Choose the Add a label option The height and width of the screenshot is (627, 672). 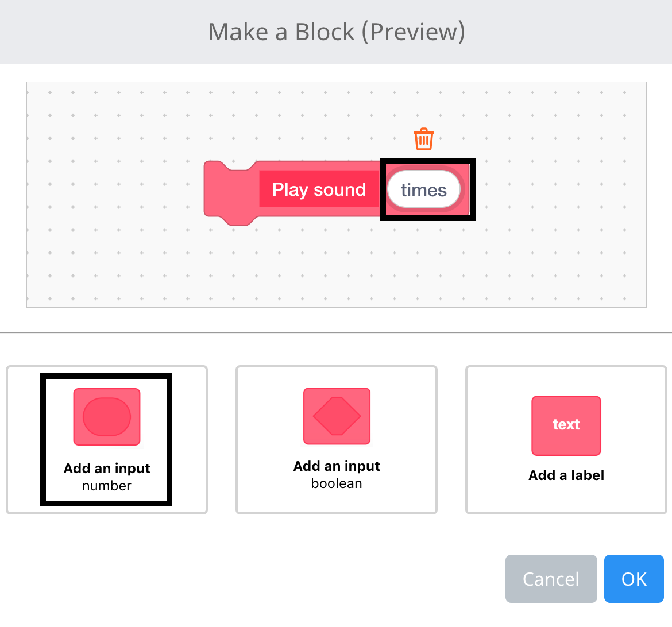point(566,439)
